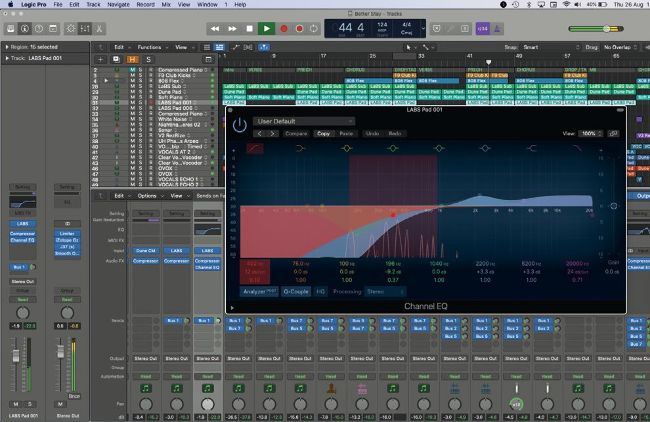The width and height of the screenshot is (650, 422).
Task: Open the Navigate menu
Action: tap(119, 5)
